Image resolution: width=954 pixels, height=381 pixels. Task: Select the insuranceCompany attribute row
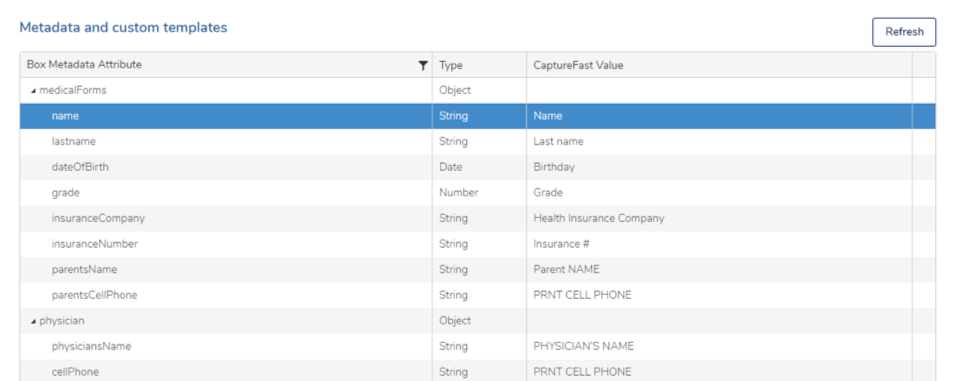point(478,218)
